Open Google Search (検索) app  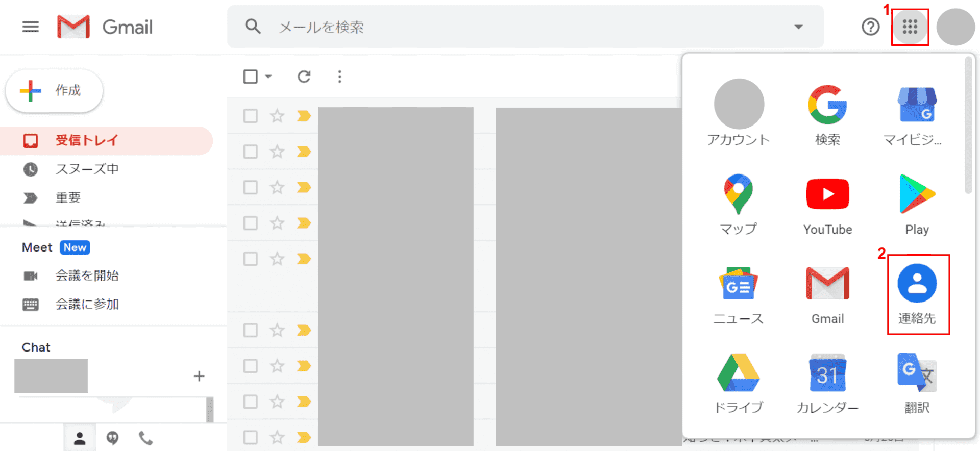coord(827,115)
